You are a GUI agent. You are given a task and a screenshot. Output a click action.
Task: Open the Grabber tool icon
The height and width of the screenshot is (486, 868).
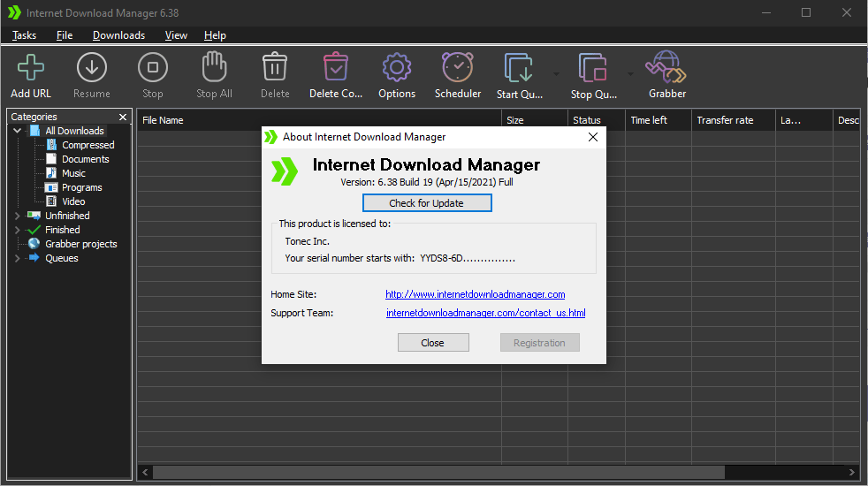click(x=666, y=67)
